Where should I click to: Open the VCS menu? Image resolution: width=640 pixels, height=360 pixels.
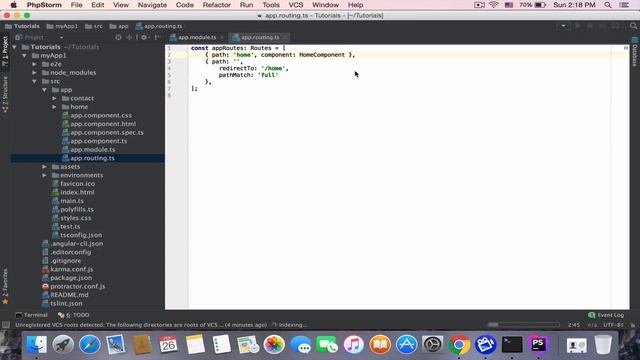point(296,5)
